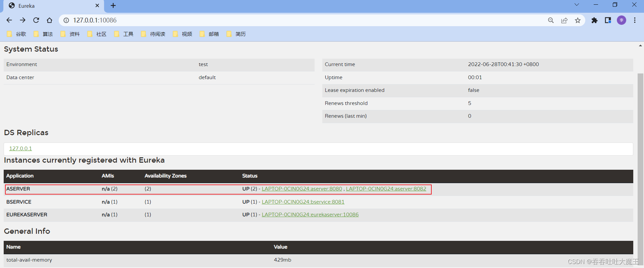
Task: Click the total-avail-memory row name
Action: [29, 260]
